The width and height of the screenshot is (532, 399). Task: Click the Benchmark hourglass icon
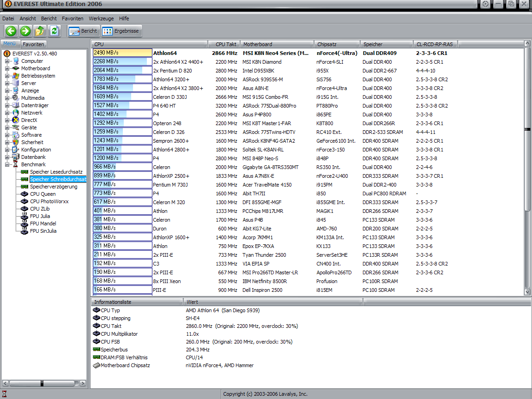16,164
